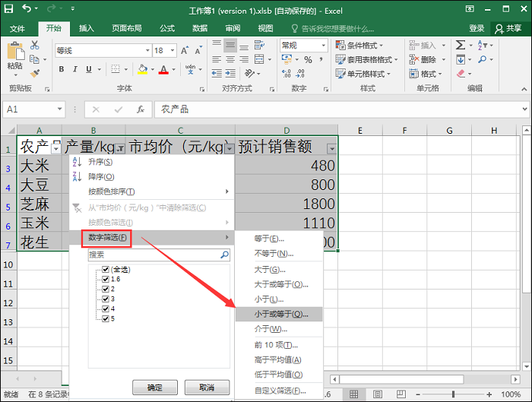Decrease indent of cell contents
Image resolution: width=532 pixels, height=402 pixels.
pos(217,73)
